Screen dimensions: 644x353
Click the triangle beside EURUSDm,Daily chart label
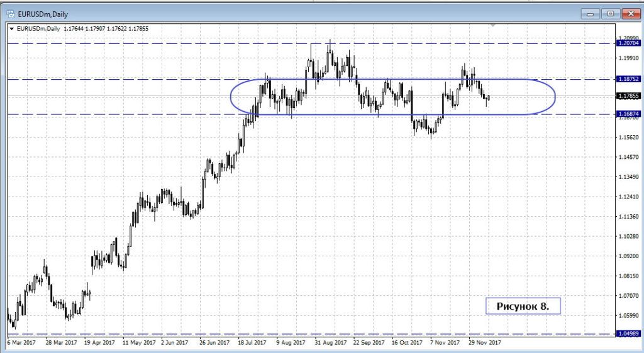pos(11,28)
